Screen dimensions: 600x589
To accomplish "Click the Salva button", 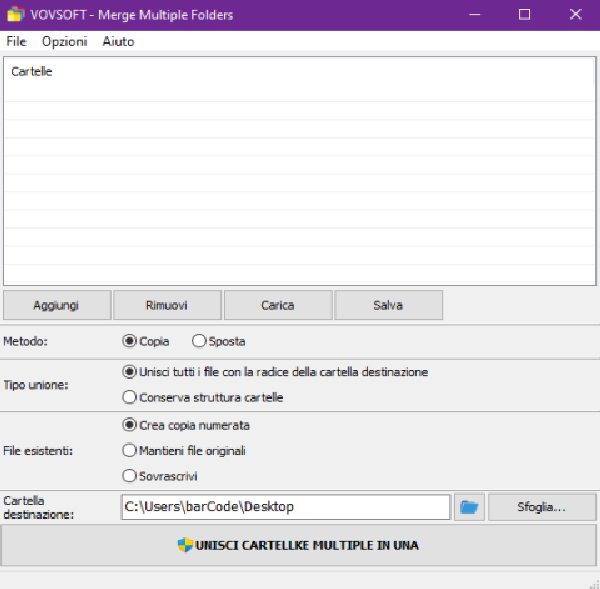I will tap(388, 305).
